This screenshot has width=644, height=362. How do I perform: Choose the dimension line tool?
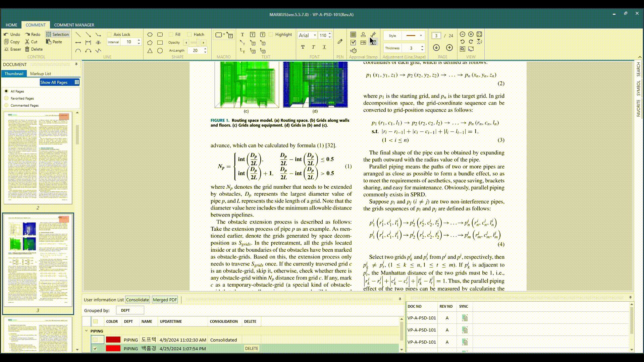tap(88, 43)
